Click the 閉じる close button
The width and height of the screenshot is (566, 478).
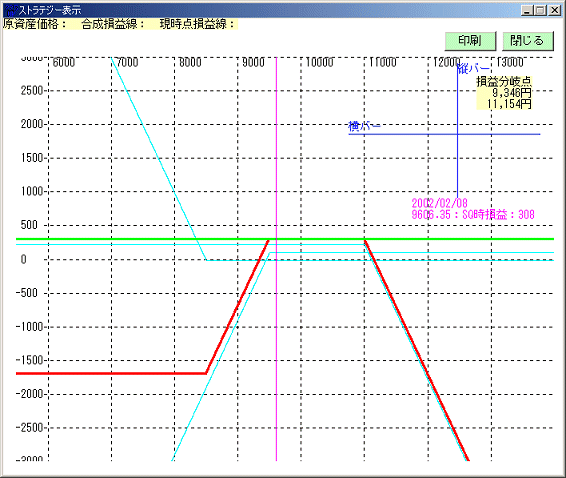tap(527, 41)
